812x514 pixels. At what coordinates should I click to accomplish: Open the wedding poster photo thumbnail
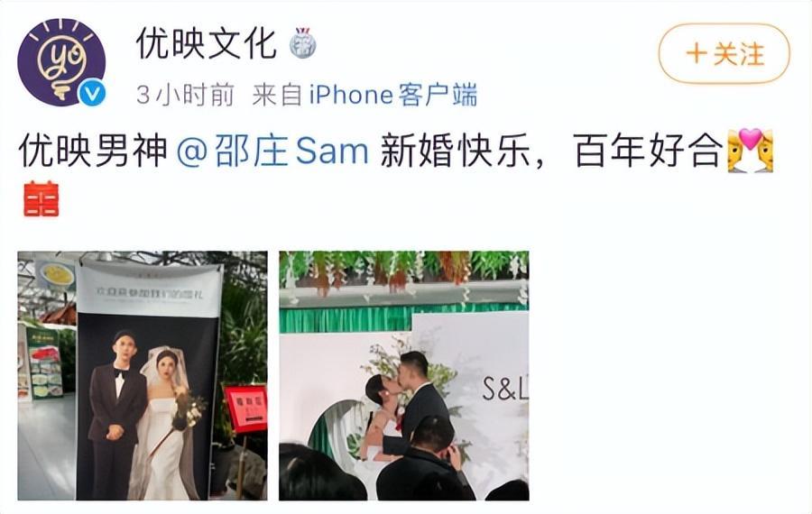[x=143, y=376]
